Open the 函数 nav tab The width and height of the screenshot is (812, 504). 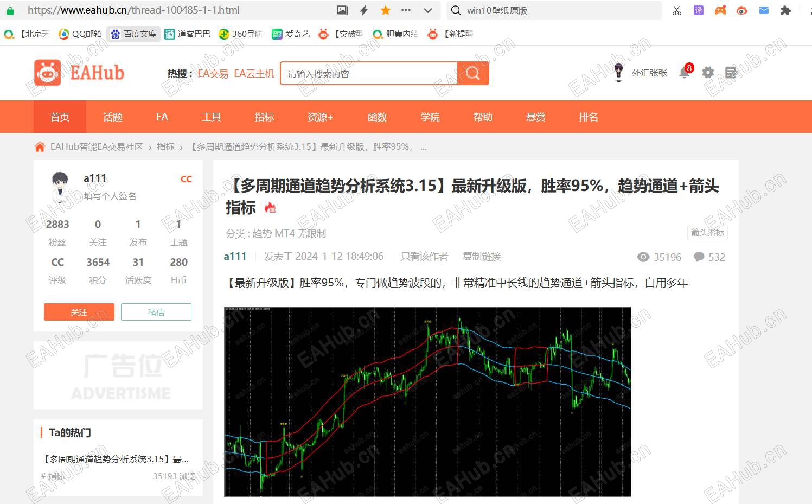377,117
